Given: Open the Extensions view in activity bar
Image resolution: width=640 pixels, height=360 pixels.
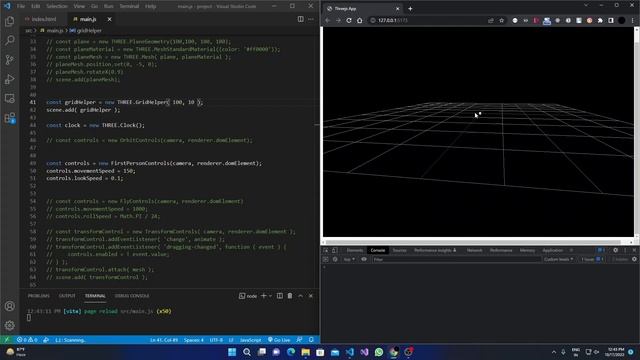Looking at the screenshot, I should [x=9, y=118].
